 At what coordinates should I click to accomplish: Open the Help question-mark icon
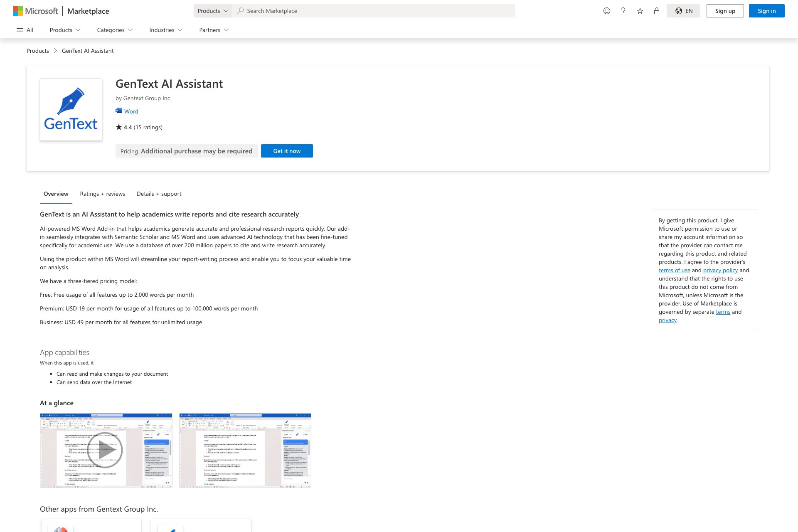pyautogui.click(x=623, y=11)
